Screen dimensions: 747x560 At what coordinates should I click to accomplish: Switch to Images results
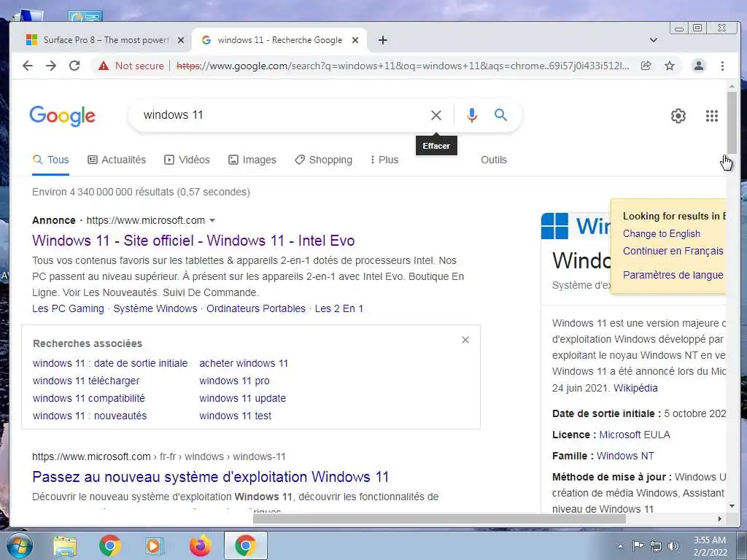pos(252,160)
